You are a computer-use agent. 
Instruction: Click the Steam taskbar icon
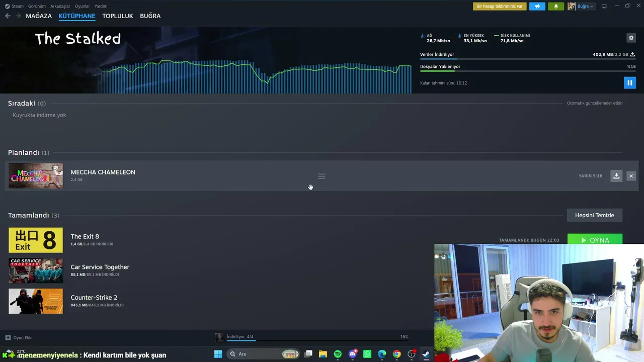tap(426, 354)
